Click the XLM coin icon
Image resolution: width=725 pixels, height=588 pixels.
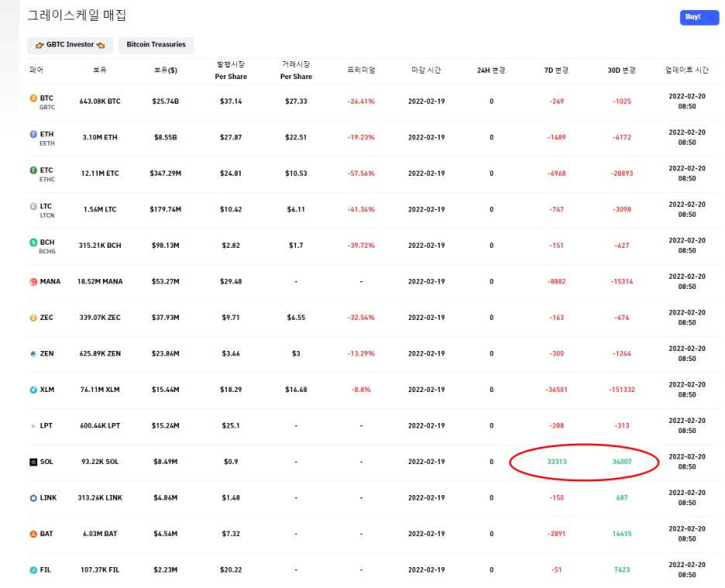(33, 390)
